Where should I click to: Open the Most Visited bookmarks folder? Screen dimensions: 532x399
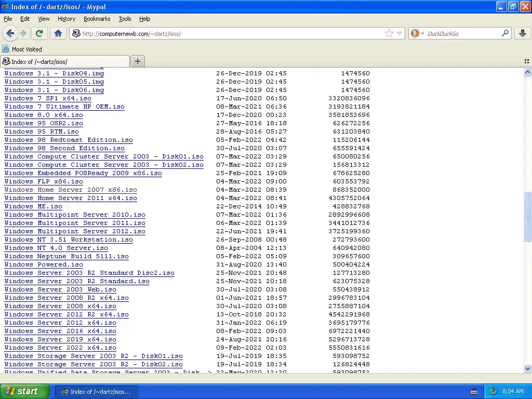click(22, 49)
